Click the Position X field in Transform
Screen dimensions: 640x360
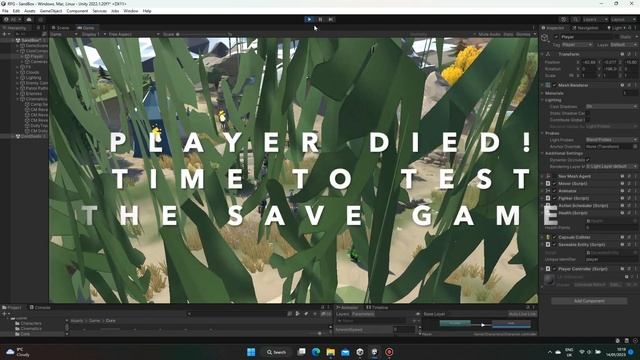[x=589, y=62]
